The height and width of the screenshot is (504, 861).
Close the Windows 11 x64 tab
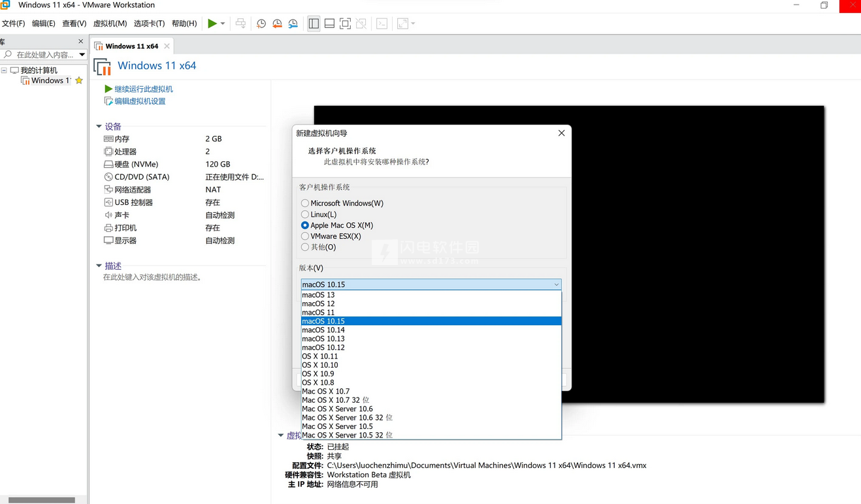tap(167, 46)
